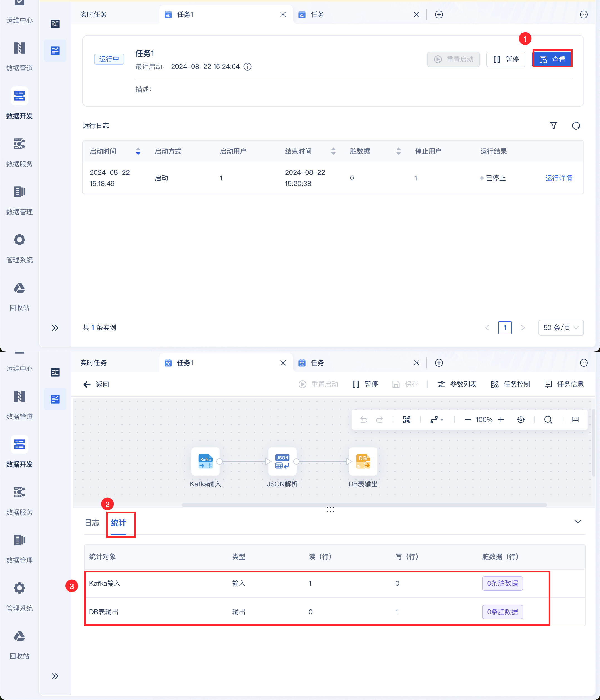Image resolution: width=600 pixels, height=700 pixels.
Task: Zoom in canvas with plus icon
Action: tap(501, 420)
